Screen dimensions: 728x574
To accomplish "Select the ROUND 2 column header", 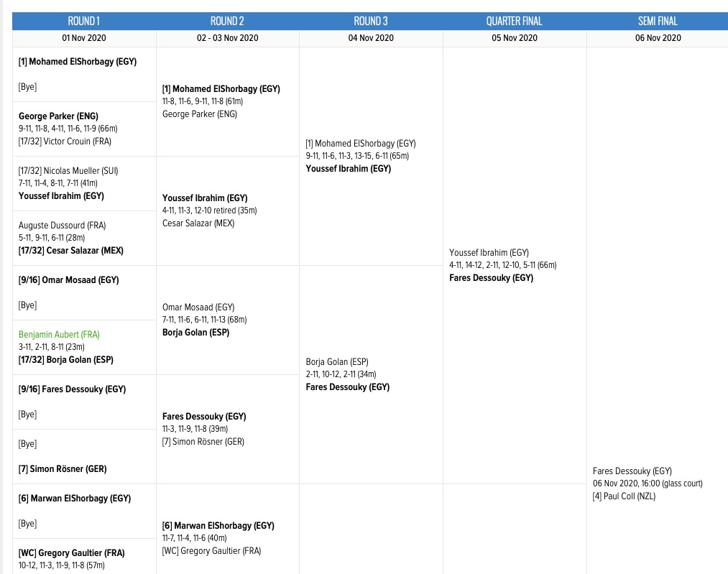I will [227, 21].
